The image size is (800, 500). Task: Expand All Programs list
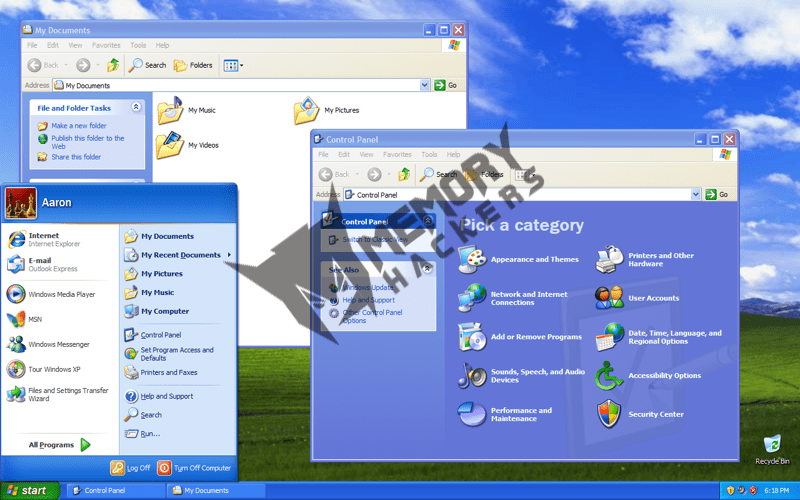(59, 445)
